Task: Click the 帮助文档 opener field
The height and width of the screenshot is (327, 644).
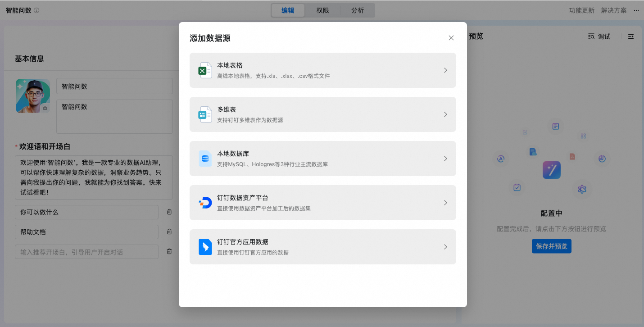Action: [86, 232]
